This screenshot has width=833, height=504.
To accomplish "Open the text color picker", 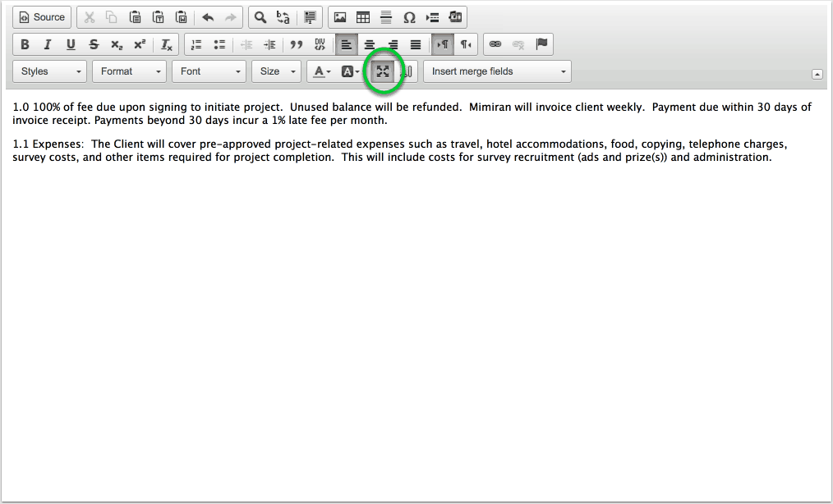I will tap(321, 71).
